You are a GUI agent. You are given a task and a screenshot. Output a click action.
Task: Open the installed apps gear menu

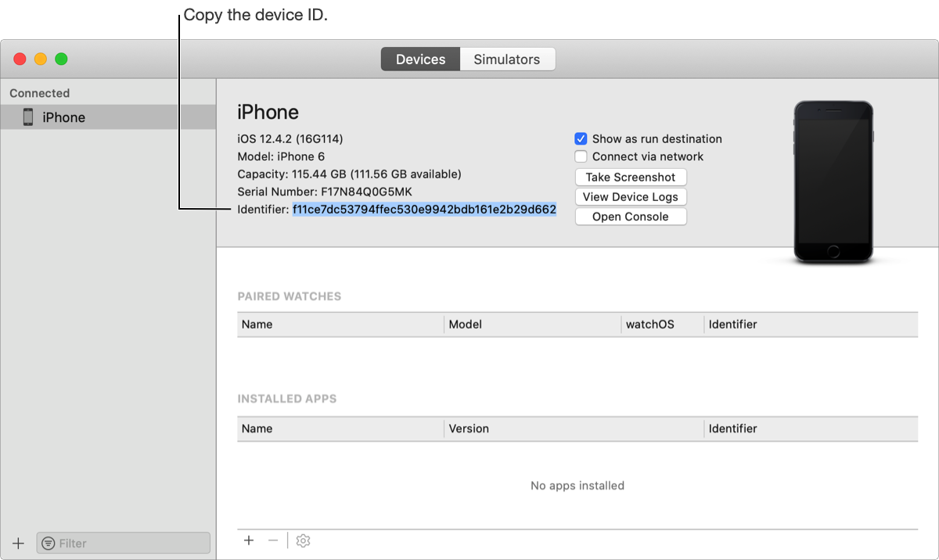[x=304, y=540]
